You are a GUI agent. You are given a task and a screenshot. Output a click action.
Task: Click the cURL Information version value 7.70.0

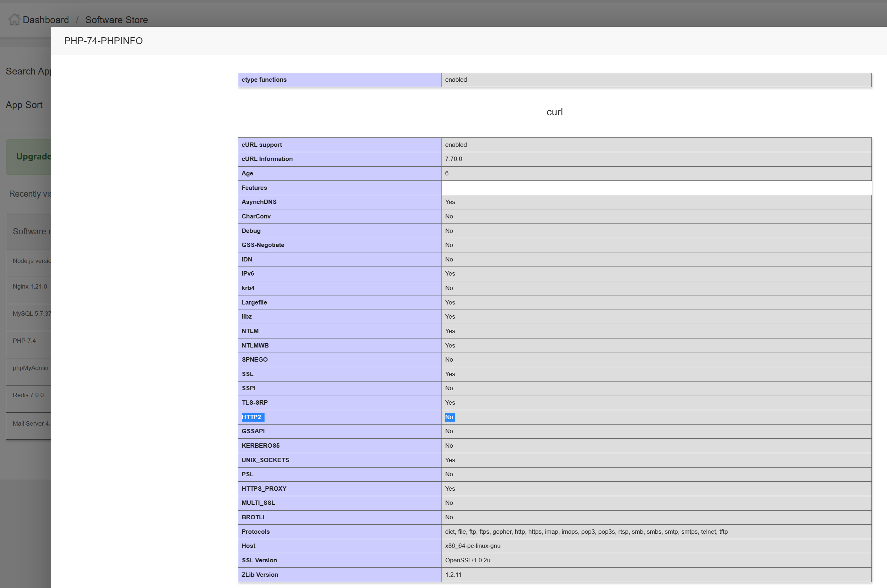point(453,159)
